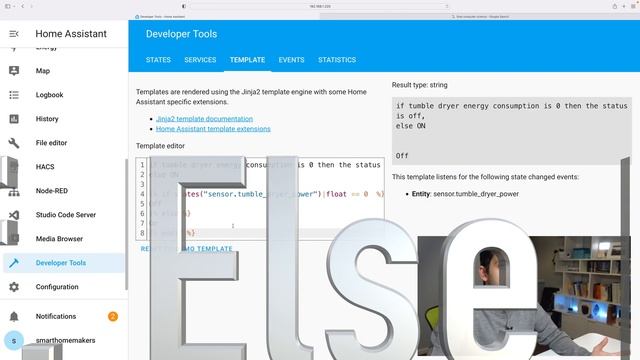The height and width of the screenshot is (360, 640).
Task: Open a new browser tab with plus
Action: pyautogui.click(x=624, y=6)
